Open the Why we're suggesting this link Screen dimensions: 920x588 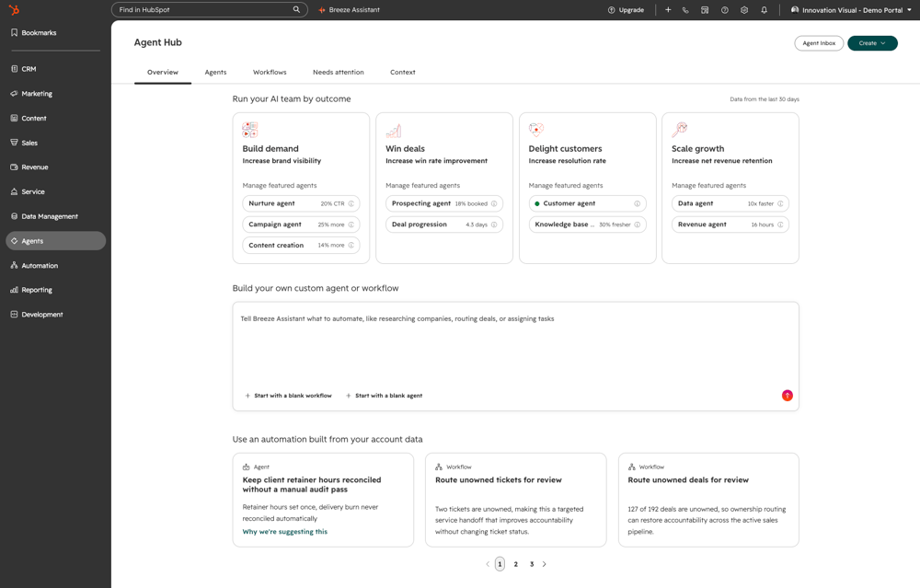coord(285,532)
